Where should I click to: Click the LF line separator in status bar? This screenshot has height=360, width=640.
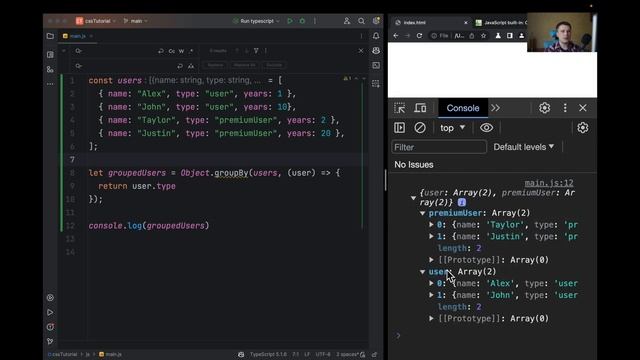pos(307,354)
